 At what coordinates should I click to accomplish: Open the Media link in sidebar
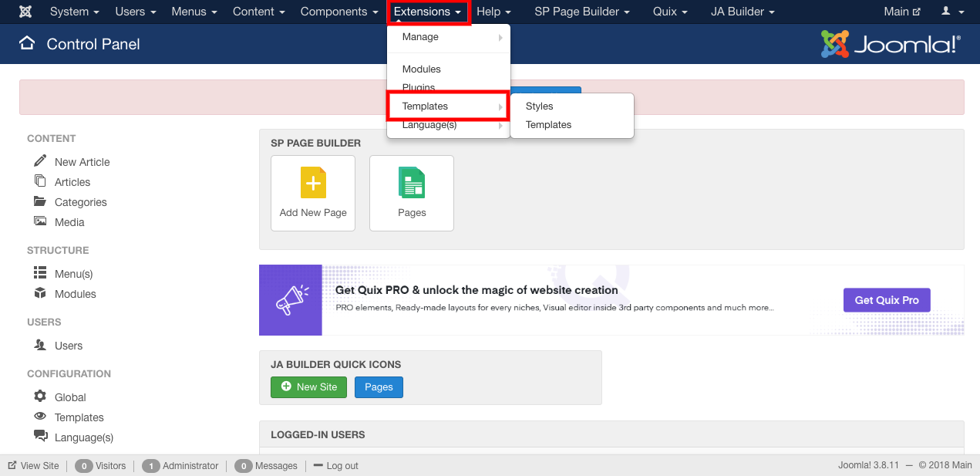[x=69, y=222]
